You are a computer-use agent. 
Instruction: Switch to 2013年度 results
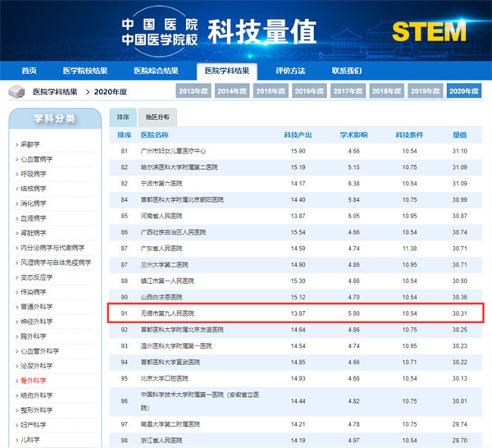(194, 91)
